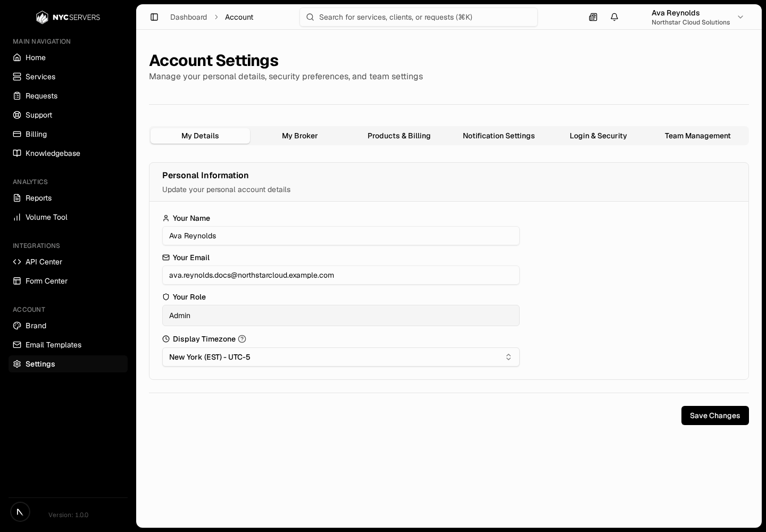This screenshot has width=766, height=532.
Task: Click the Brand palette icon
Action: [17, 326]
